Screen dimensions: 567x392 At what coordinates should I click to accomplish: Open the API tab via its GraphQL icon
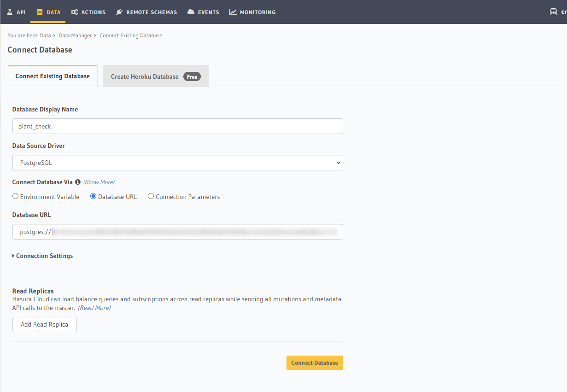click(9, 12)
